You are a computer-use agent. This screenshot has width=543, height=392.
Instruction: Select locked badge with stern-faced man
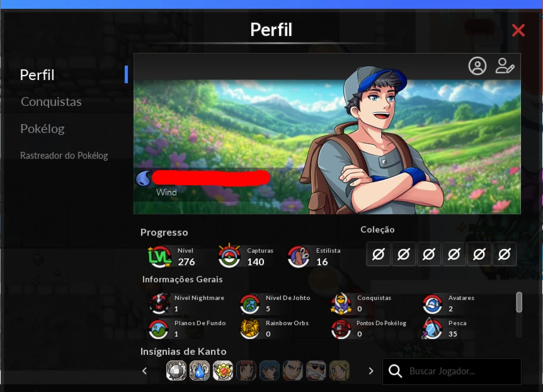click(x=293, y=371)
